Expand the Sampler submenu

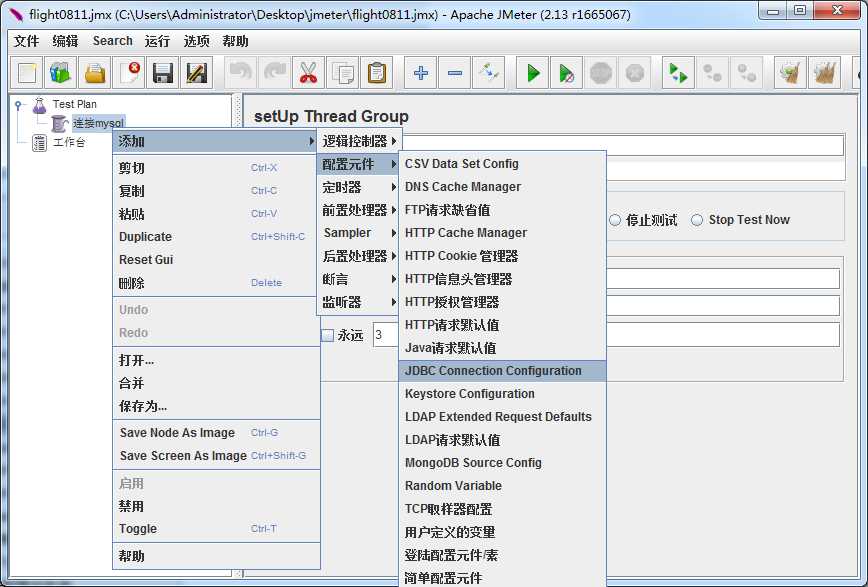(x=358, y=233)
